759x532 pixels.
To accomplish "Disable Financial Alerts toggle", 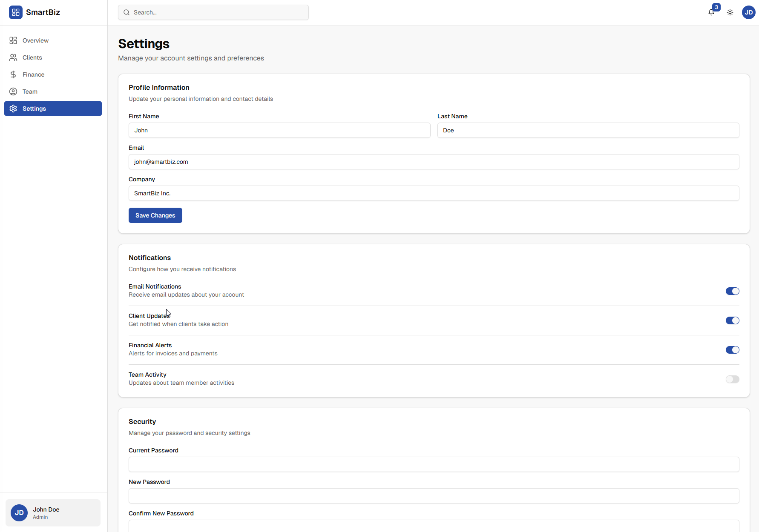I will click(x=733, y=350).
